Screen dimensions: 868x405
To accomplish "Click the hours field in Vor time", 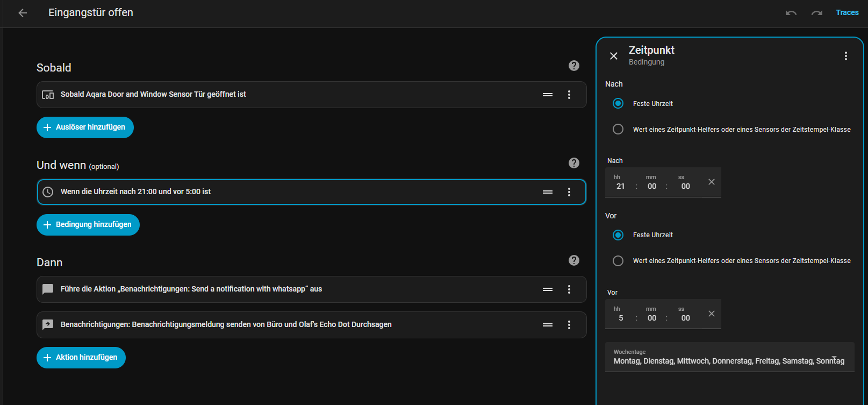I will click(621, 318).
